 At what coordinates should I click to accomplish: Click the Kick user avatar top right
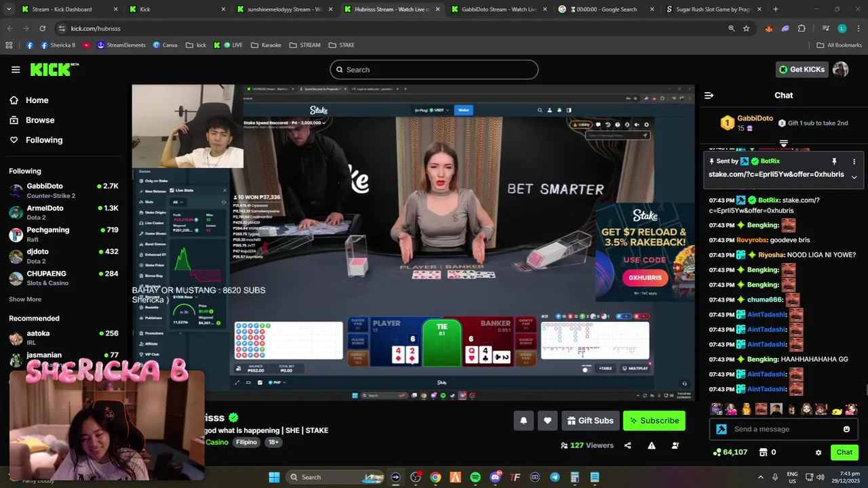[840, 69]
